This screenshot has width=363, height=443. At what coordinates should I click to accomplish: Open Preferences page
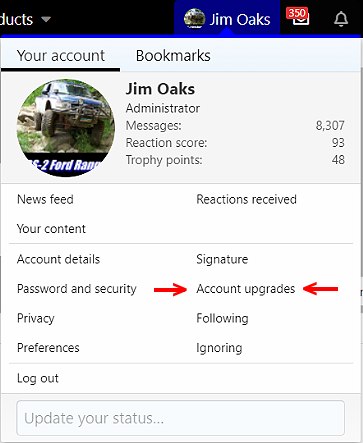pos(48,348)
